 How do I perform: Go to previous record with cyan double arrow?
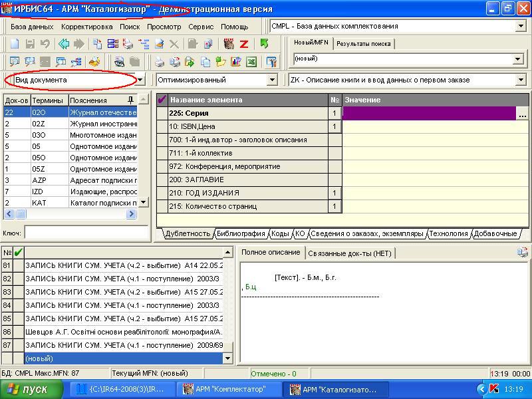coord(64,44)
